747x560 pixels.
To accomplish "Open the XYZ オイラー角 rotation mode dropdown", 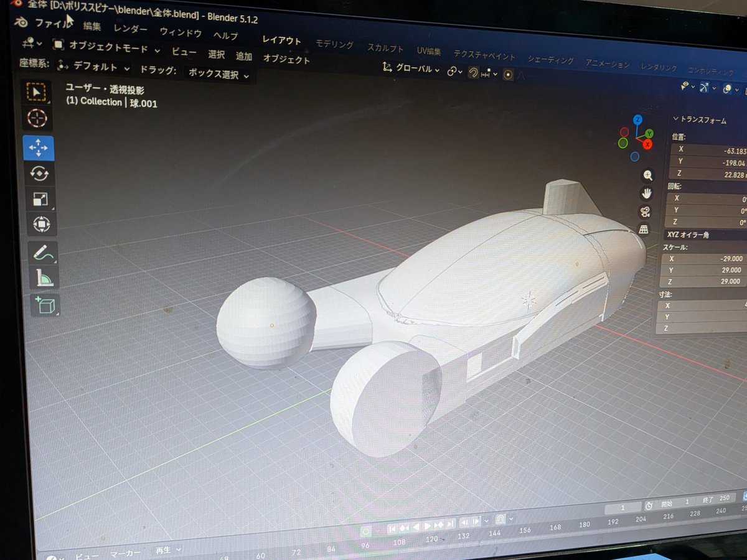I will (x=705, y=235).
